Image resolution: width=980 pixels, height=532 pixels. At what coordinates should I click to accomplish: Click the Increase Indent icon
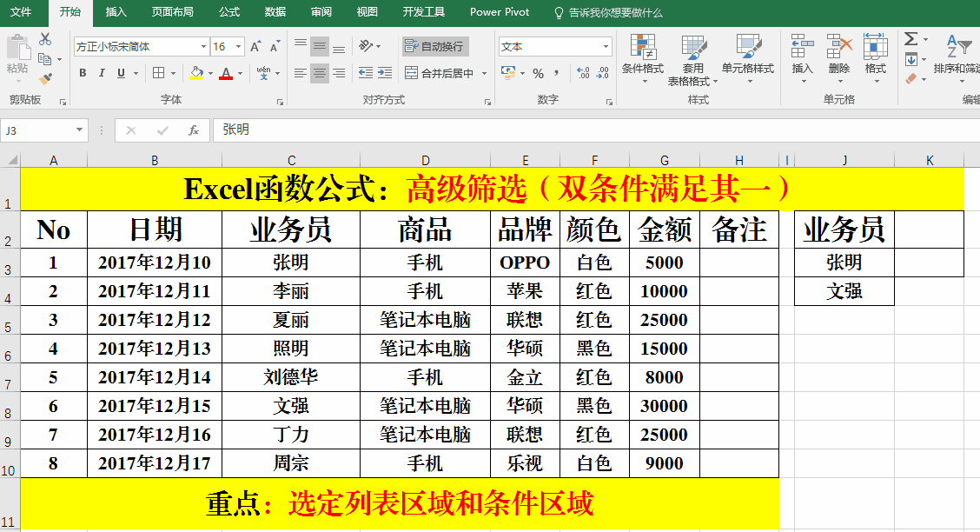point(385,73)
